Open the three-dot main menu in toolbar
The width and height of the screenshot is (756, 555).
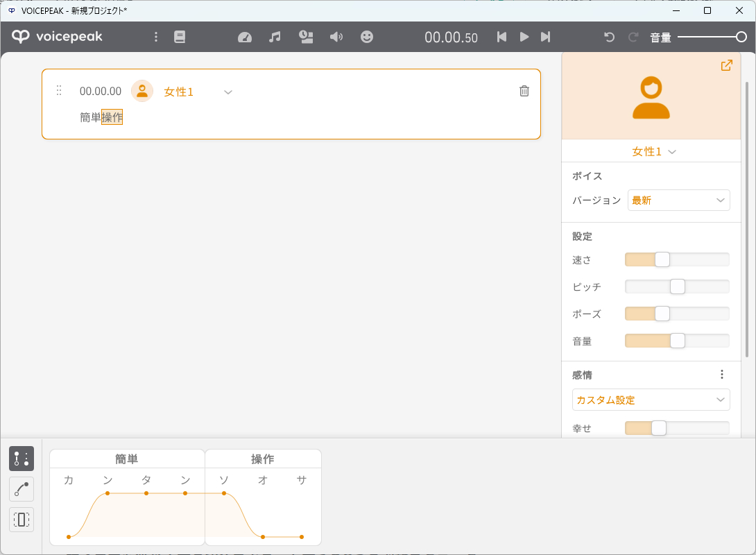click(x=156, y=37)
